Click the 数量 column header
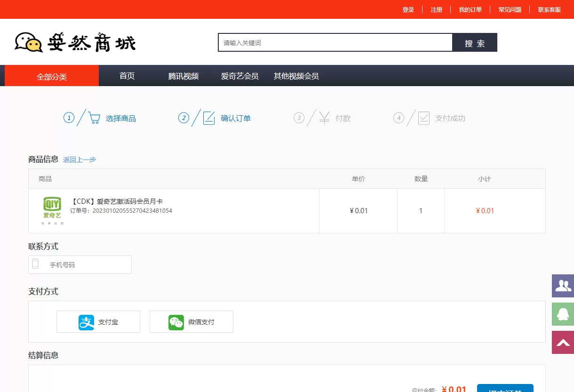 (x=421, y=179)
